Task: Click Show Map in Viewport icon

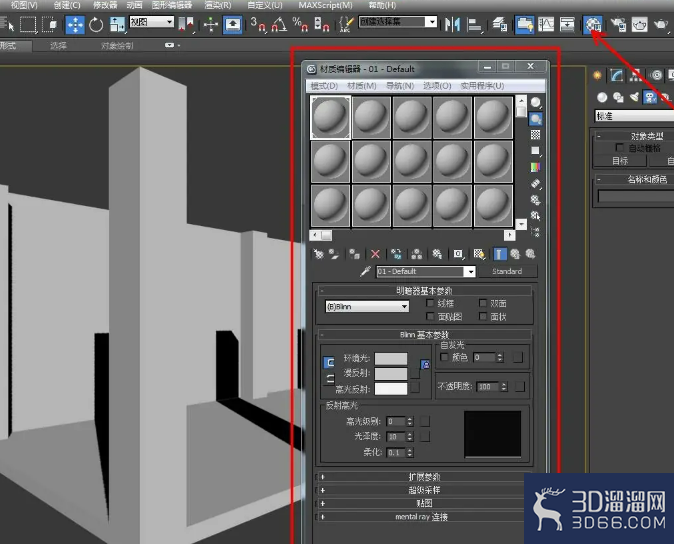Action: click(x=479, y=254)
